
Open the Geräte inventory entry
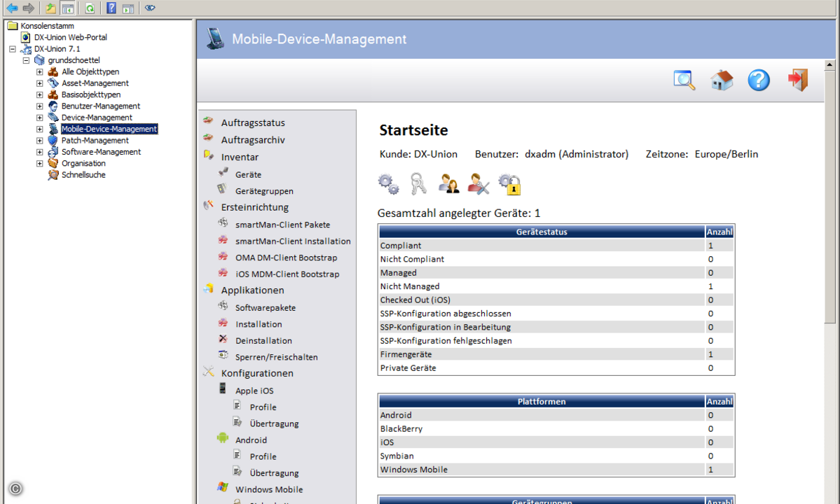248,174
